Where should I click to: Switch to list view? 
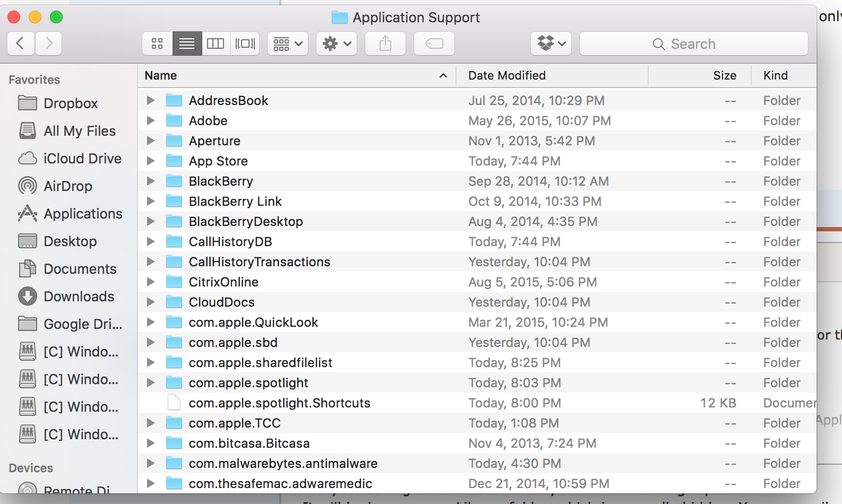pos(187,44)
